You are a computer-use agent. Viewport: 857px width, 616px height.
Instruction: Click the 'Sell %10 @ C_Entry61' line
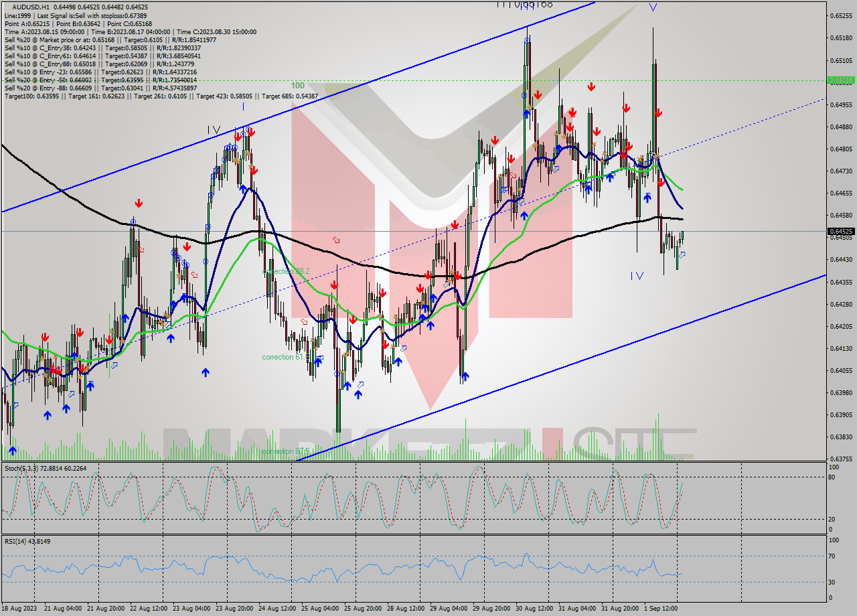(102, 56)
